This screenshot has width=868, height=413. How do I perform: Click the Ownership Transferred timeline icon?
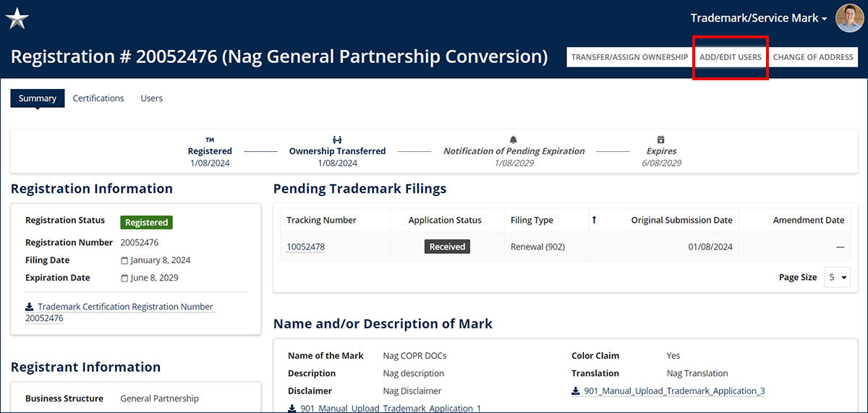[337, 140]
